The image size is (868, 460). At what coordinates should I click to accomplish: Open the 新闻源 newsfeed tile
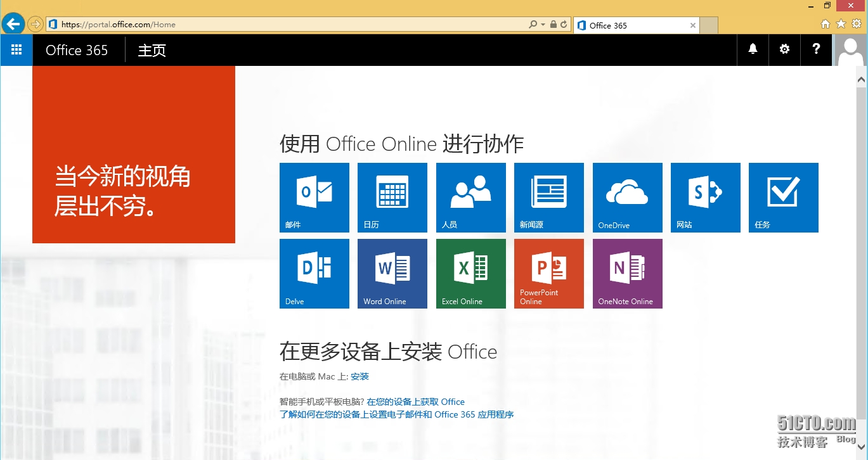pos(549,198)
